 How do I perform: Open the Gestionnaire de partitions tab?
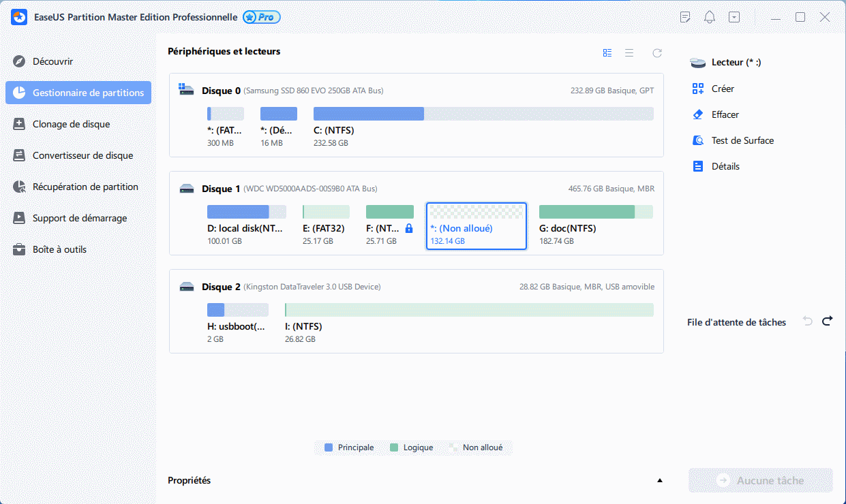[78, 93]
